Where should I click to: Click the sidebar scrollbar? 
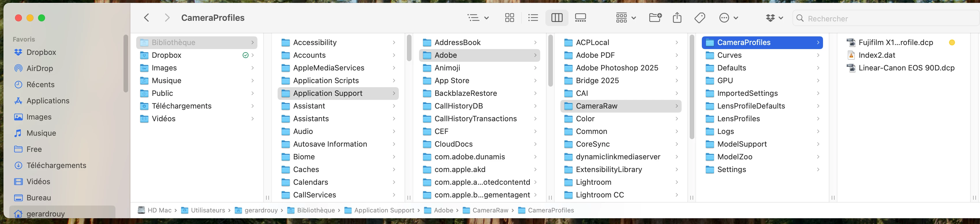126,64
